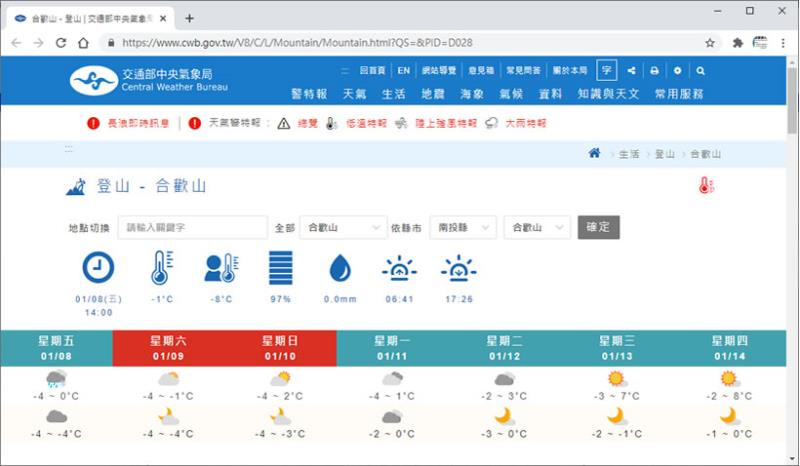Click the warning triangle overview icon

284,124
